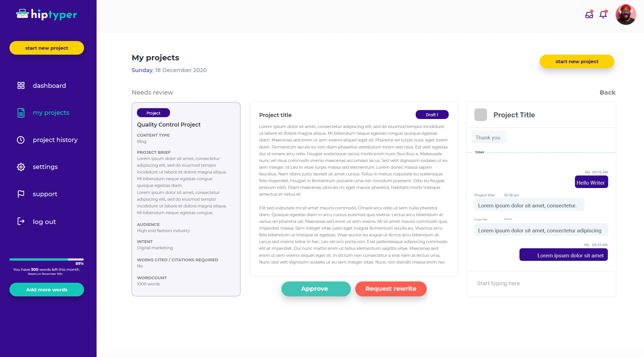Click the log out arrow icon
Viewport: 644px width, 357px height.
pyautogui.click(x=21, y=221)
